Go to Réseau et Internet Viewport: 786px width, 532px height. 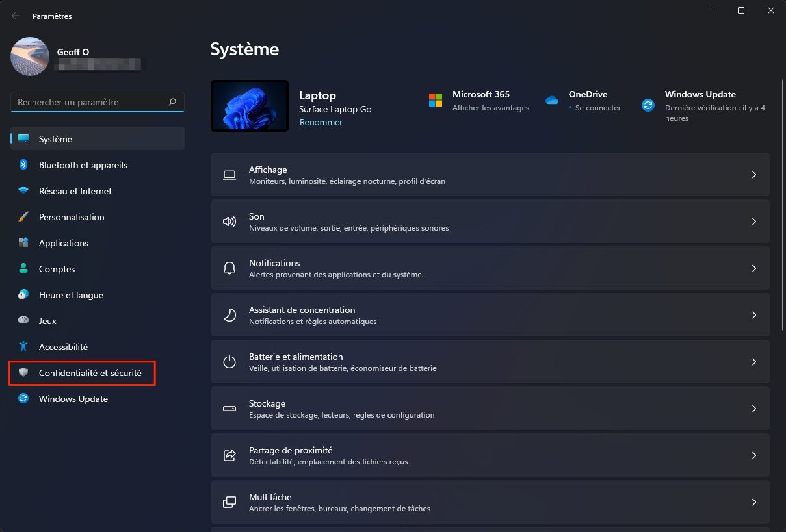[x=98, y=191]
